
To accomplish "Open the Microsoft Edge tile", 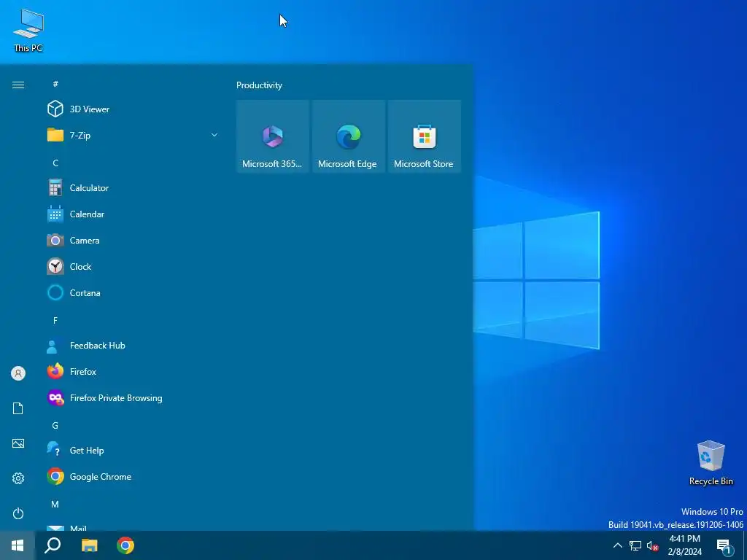I will click(348, 136).
